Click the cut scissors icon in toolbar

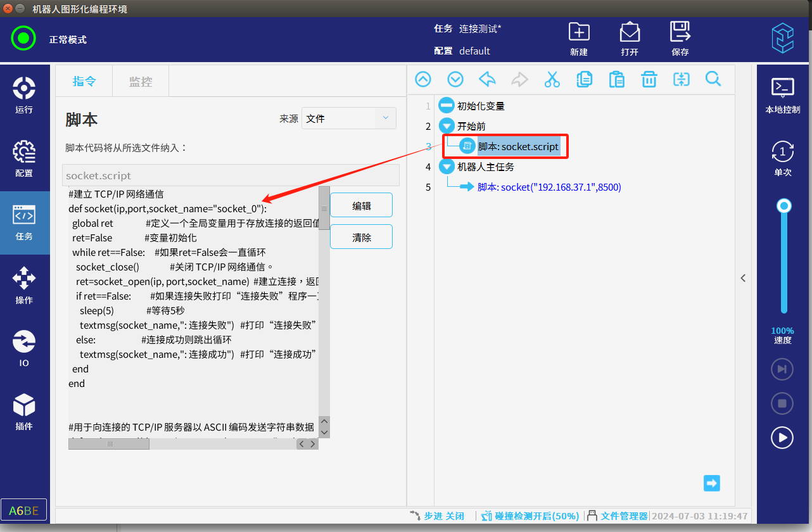[552, 79]
